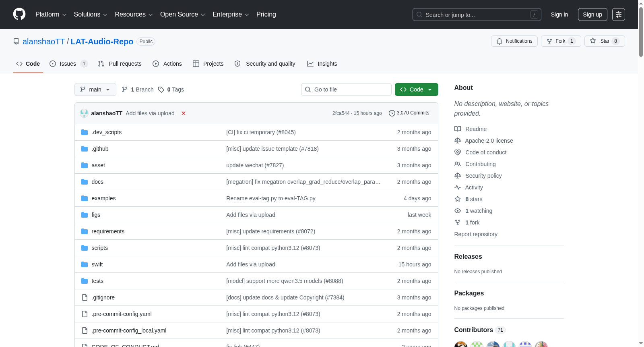Click Report repository link
644x347 pixels.
click(x=476, y=234)
